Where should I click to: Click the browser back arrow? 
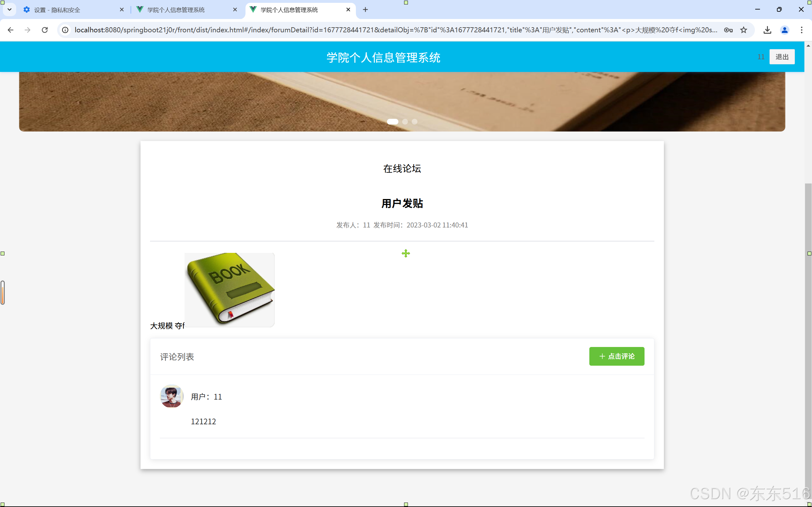(10, 30)
